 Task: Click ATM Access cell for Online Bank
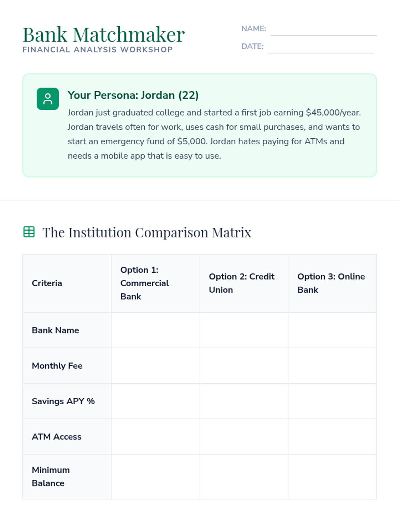(x=332, y=437)
